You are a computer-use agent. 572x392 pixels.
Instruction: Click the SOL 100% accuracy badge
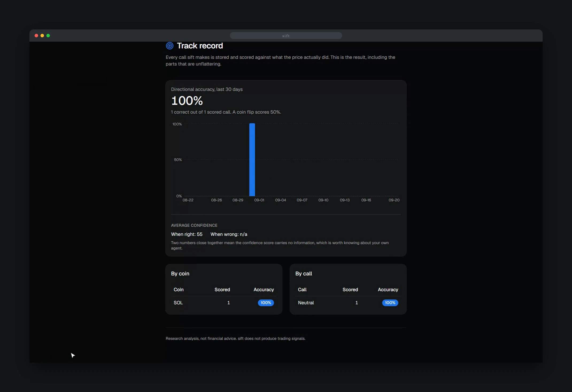click(x=266, y=303)
